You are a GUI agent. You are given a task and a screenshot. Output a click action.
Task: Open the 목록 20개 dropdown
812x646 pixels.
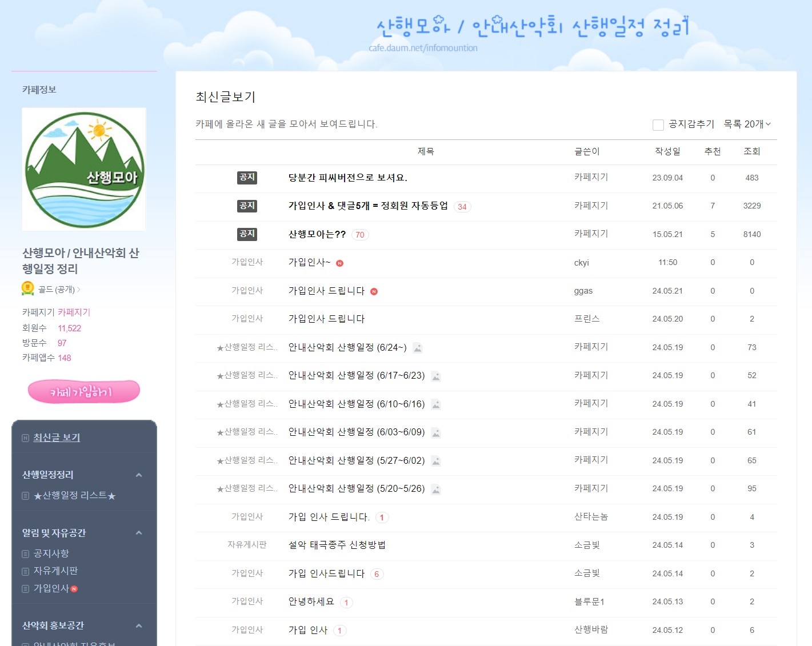pyautogui.click(x=747, y=124)
